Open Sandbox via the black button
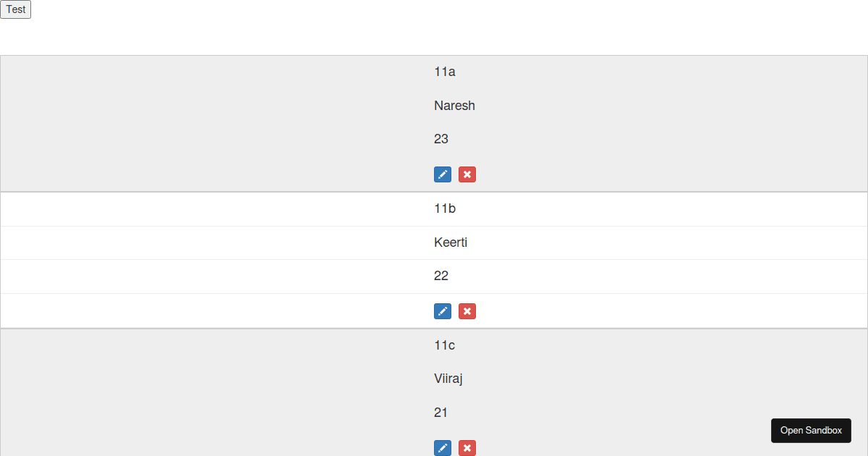The width and height of the screenshot is (868, 456). pyautogui.click(x=811, y=430)
